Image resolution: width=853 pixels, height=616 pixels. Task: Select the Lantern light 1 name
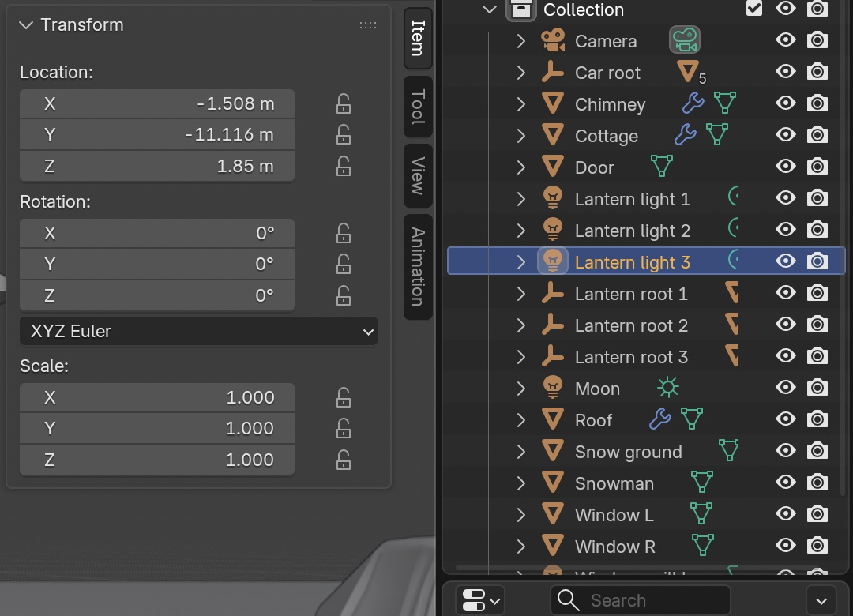(632, 199)
